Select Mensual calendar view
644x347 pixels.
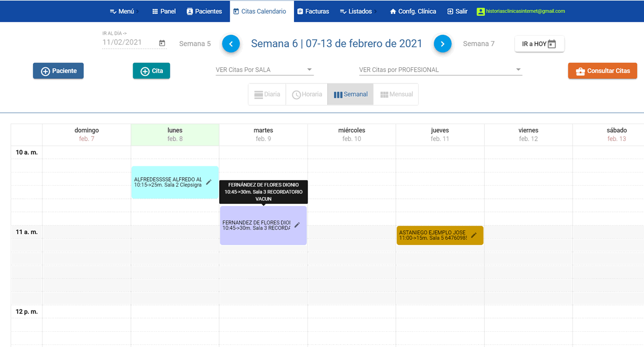396,95
